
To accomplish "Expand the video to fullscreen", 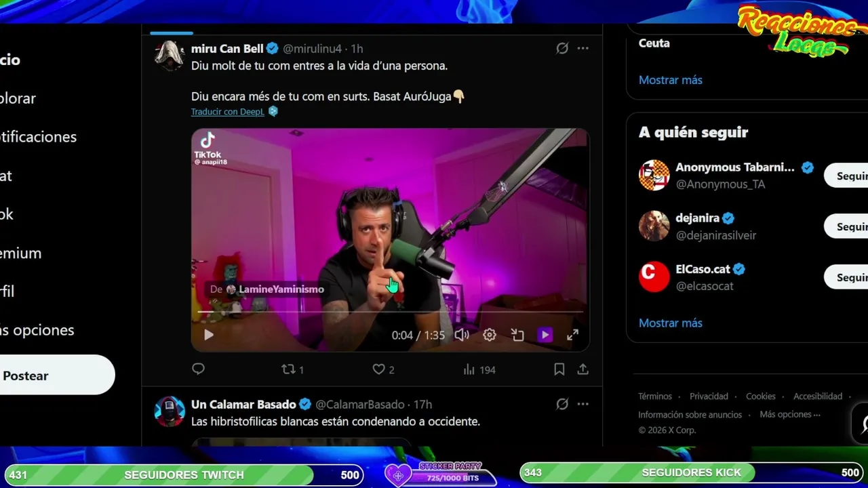I will coord(573,335).
